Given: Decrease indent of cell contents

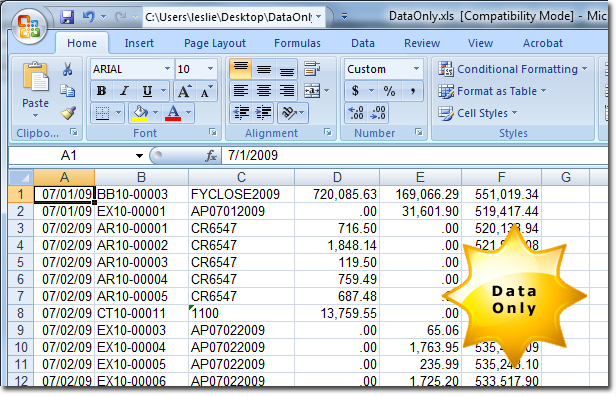Looking at the screenshot, I should [241, 113].
